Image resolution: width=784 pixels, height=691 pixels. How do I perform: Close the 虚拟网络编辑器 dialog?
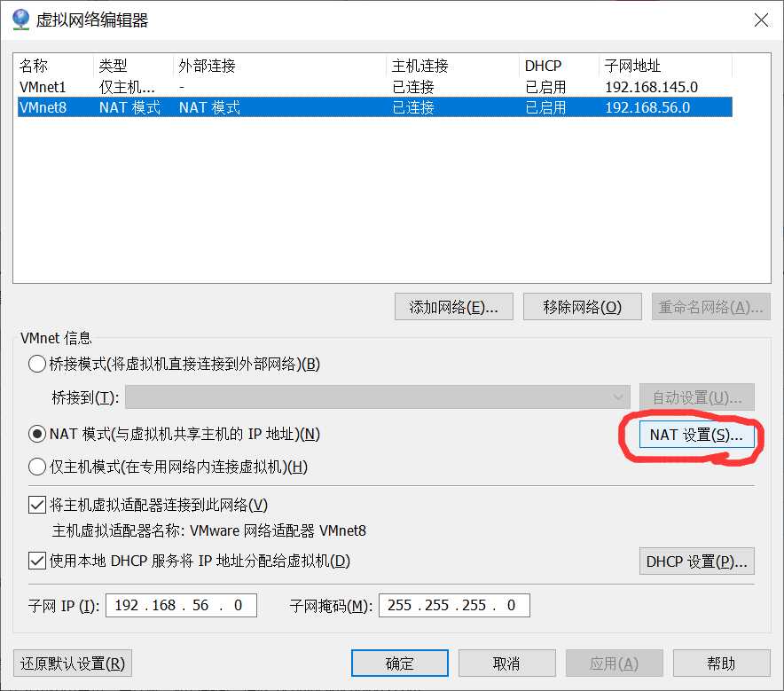pyautogui.click(x=761, y=20)
